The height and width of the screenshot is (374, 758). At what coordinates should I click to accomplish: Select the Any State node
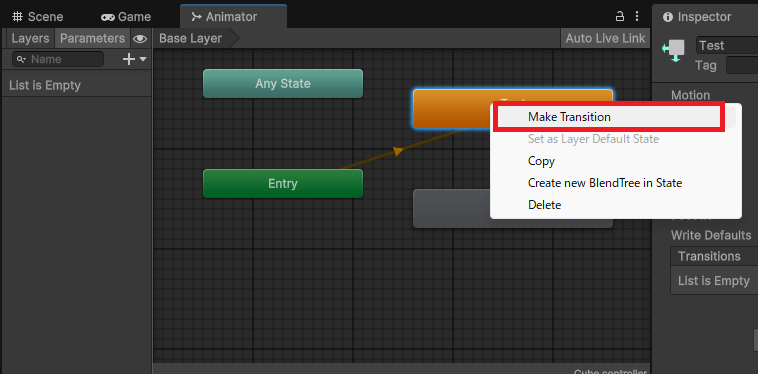[283, 84]
